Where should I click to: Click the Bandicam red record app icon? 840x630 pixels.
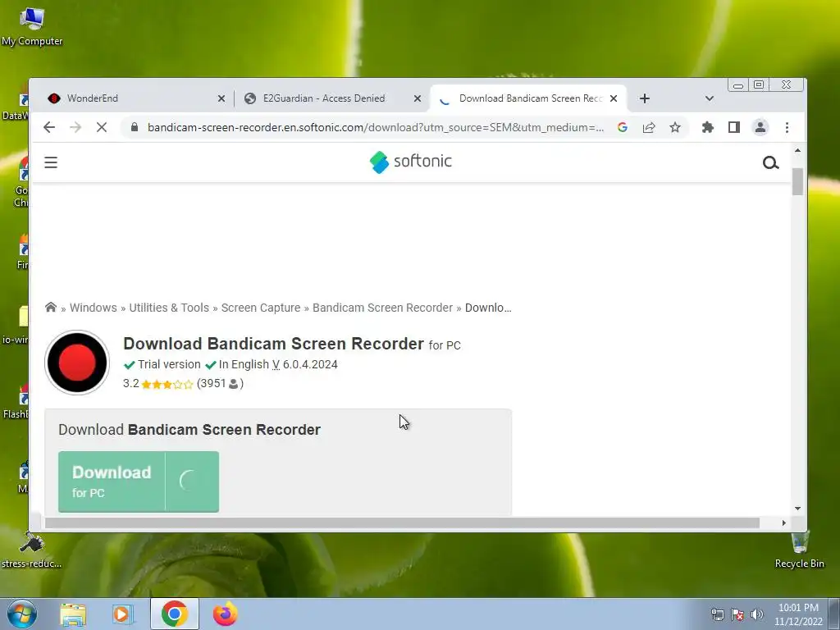pyautogui.click(x=77, y=363)
